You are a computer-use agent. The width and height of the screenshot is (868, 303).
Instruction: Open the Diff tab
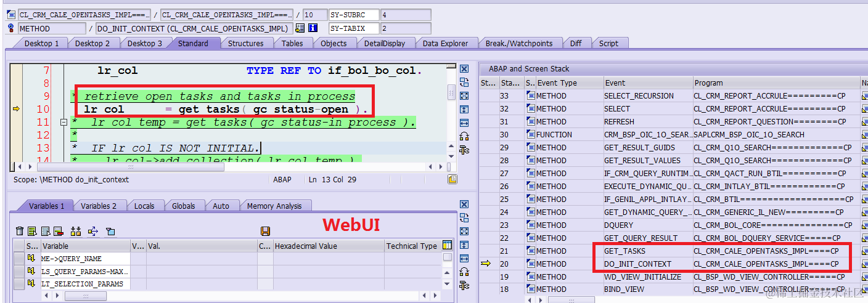click(x=575, y=43)
